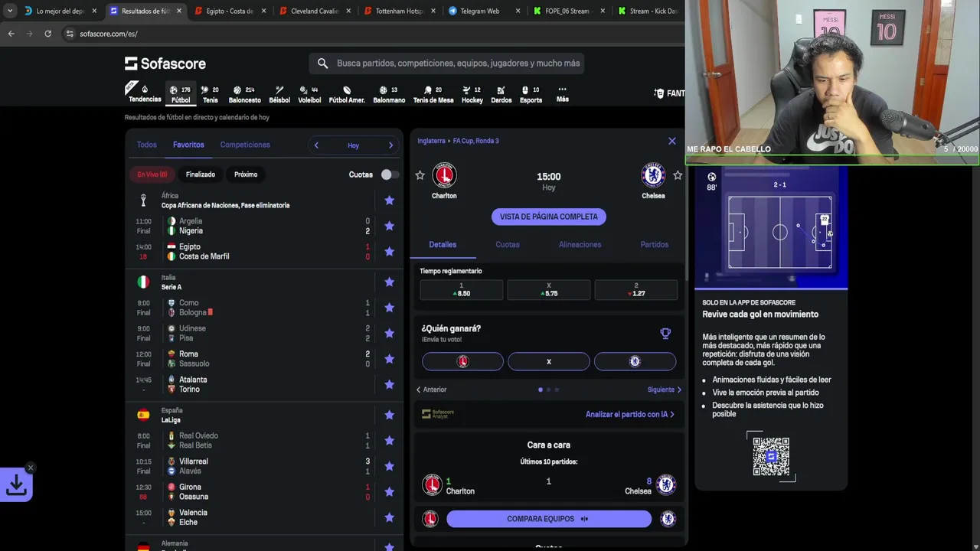980x551 pixels.
Task: Go to next day arrow
Action: (390, 145)
